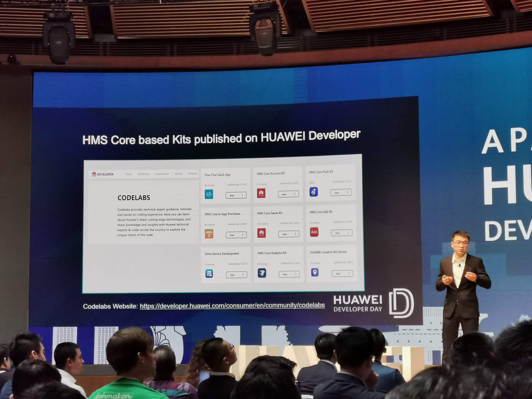
Task: Click the "Drive Service Development" title
Action: (x=222, y=254)
